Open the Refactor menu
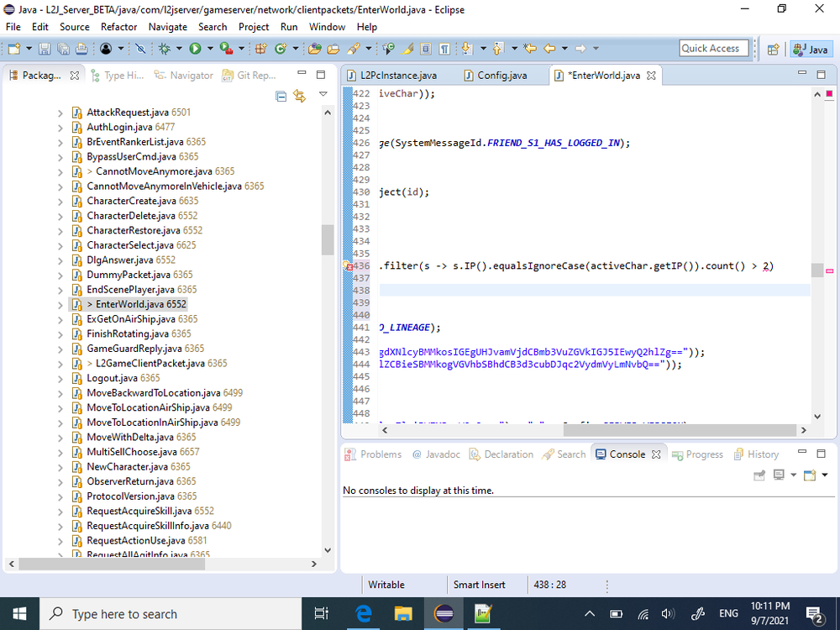The width and height of the screenshot is (840, 630). pyautogui.click(x=118, y=27)
